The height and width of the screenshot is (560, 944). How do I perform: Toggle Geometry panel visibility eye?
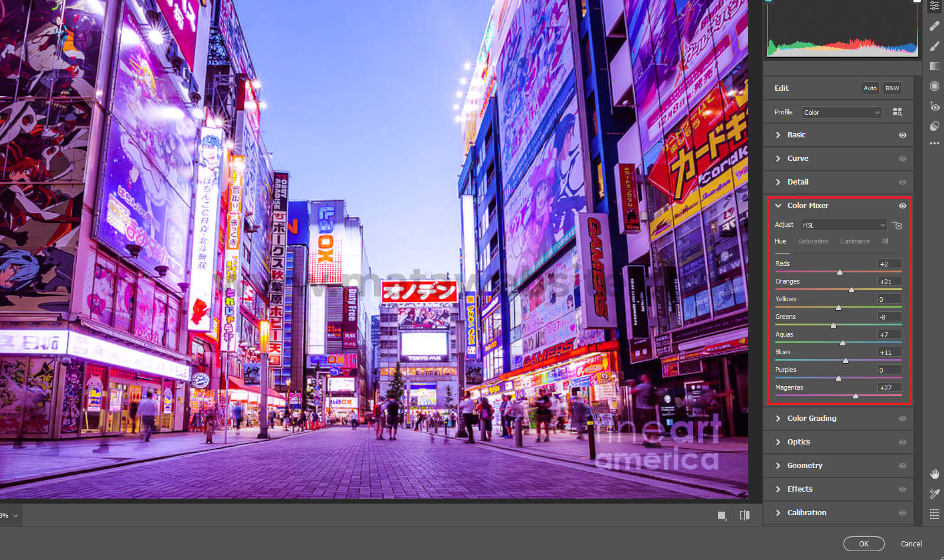coord(902,466)
